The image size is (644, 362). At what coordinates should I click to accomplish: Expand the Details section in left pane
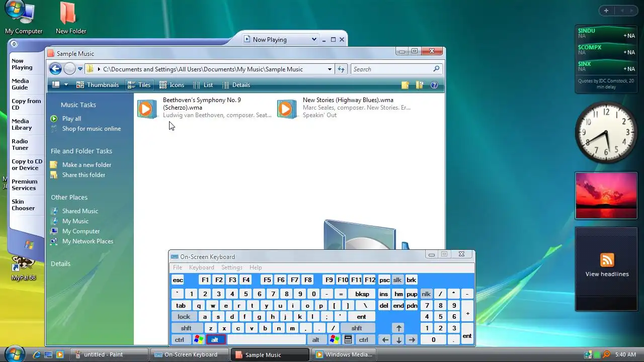tap(60, 263)
